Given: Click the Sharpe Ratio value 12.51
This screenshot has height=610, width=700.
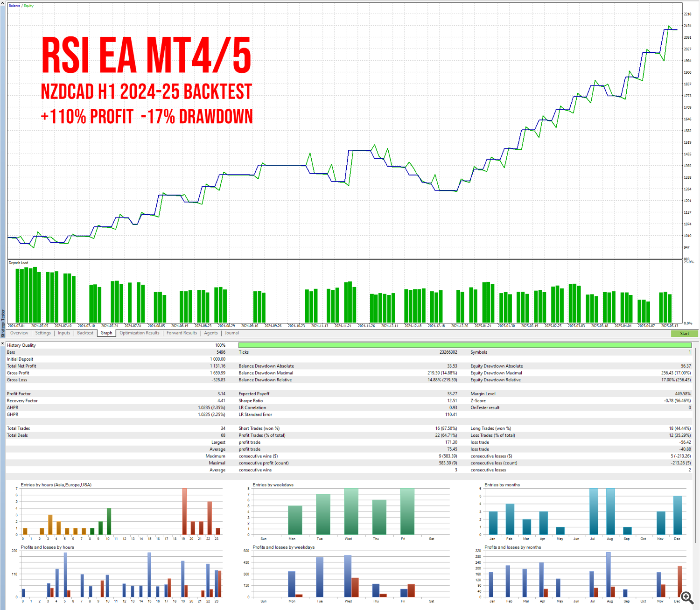Looking at the screenshot, I should [452, 401].
